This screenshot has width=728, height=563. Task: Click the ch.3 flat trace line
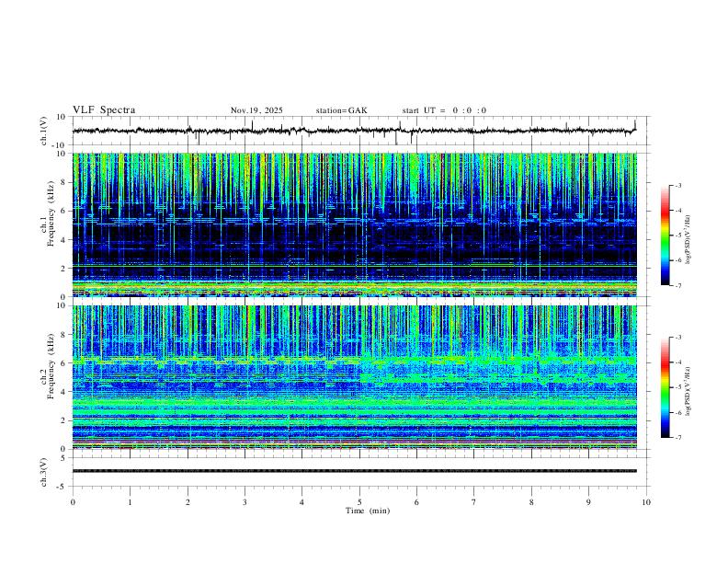click(354, 471)
